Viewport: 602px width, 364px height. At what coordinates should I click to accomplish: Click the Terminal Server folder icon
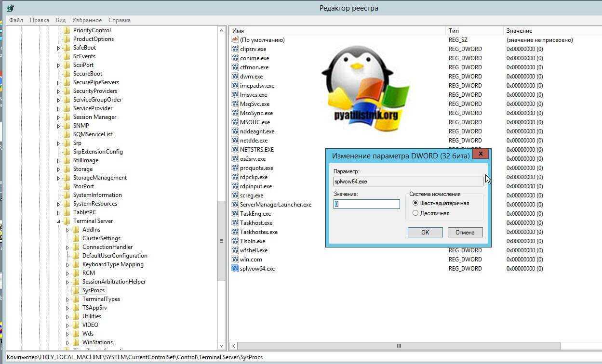tap(67, 221)
